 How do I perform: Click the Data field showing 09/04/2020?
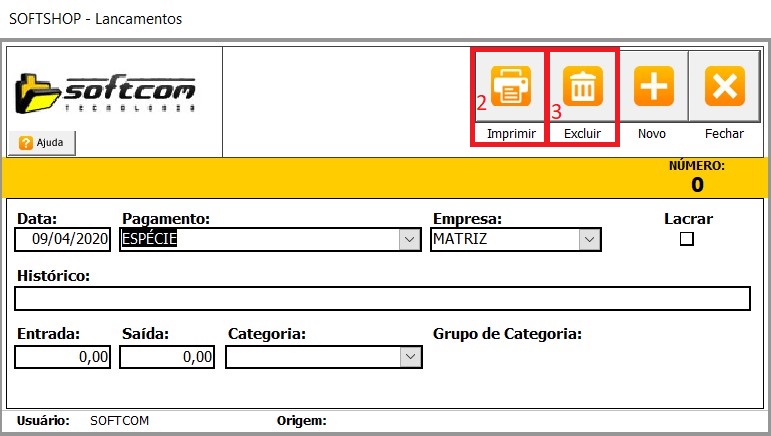coord(64,240)
